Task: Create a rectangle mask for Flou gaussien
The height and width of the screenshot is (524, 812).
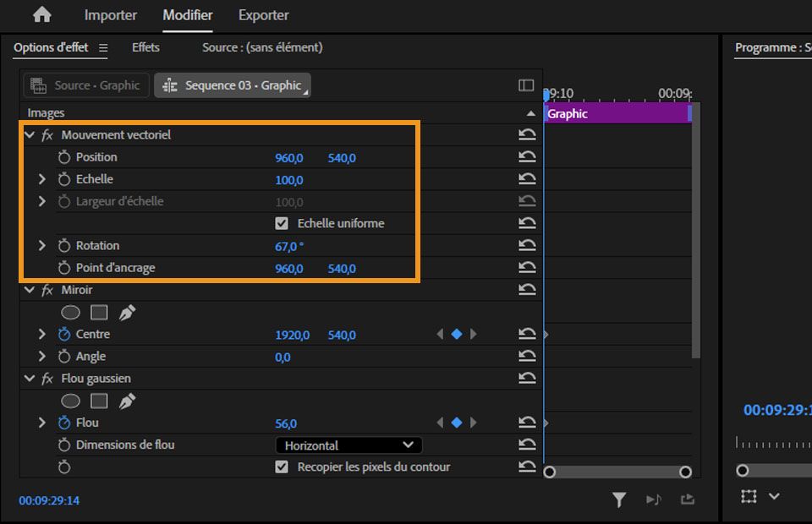Action: [x=98, y=401]
